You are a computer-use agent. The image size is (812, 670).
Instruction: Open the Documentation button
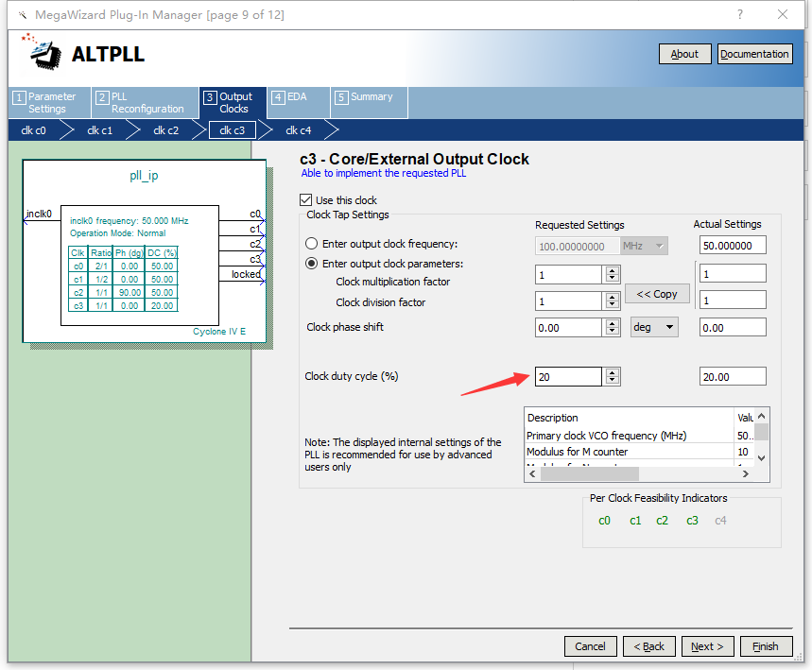pyautogui.click(x=754, y=54)
